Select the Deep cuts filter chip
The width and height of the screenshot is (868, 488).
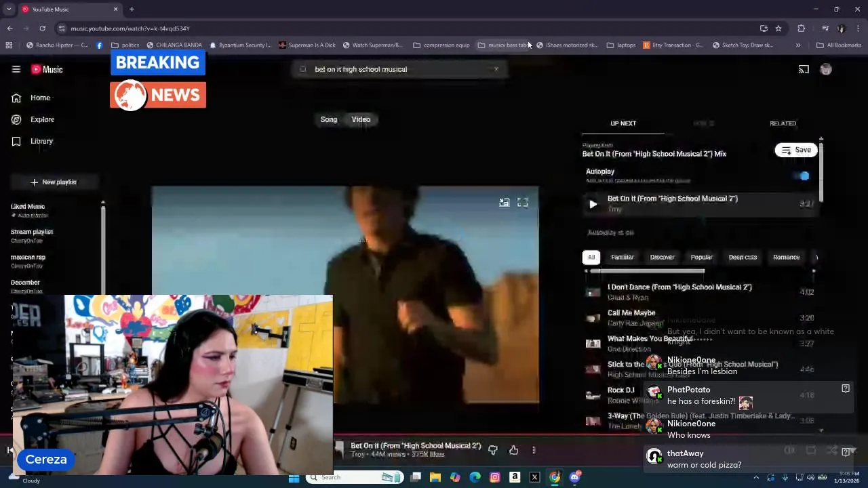(743, 258)
